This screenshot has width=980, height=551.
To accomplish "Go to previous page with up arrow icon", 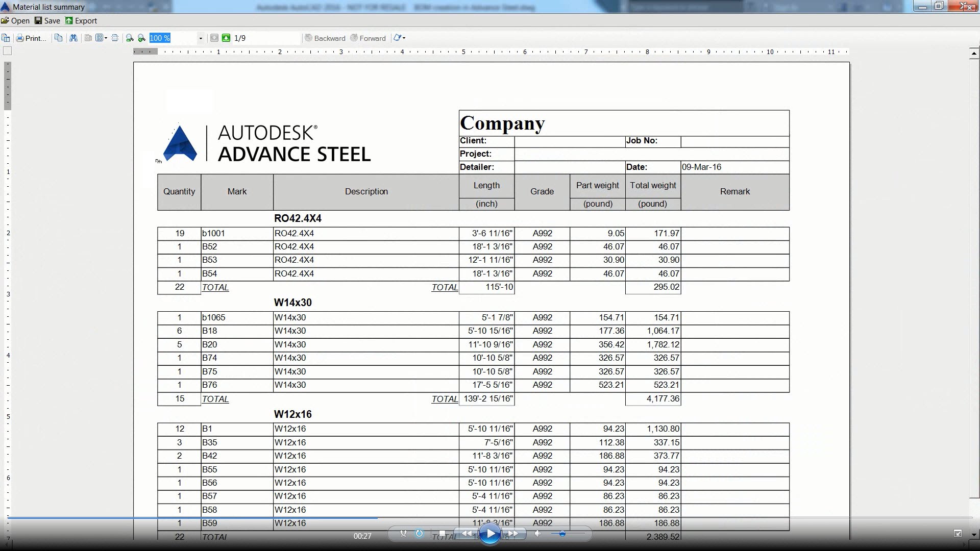I will tap(214, 38).
